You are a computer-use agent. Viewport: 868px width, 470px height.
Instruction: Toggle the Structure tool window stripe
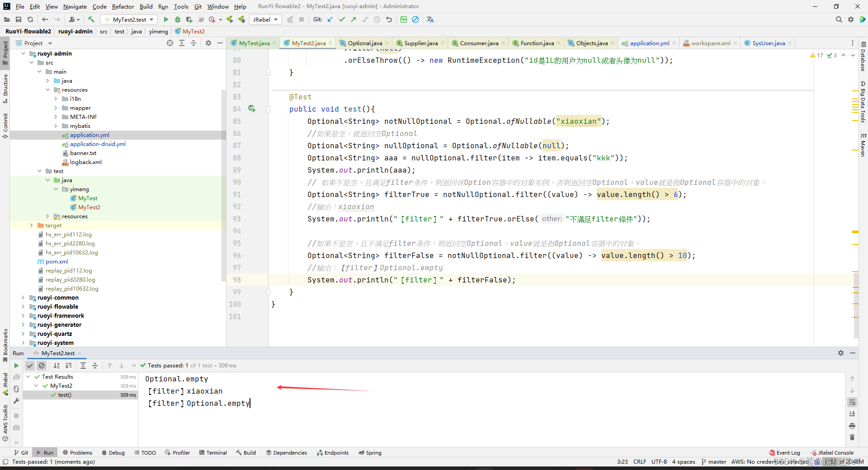[x=5, y=89]
